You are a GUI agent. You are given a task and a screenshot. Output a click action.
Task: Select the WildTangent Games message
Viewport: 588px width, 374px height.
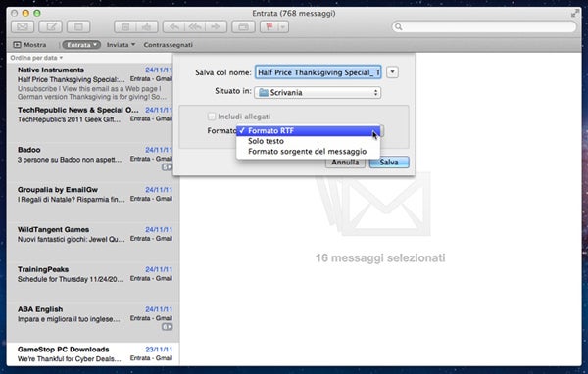click(x=93, y=243)
